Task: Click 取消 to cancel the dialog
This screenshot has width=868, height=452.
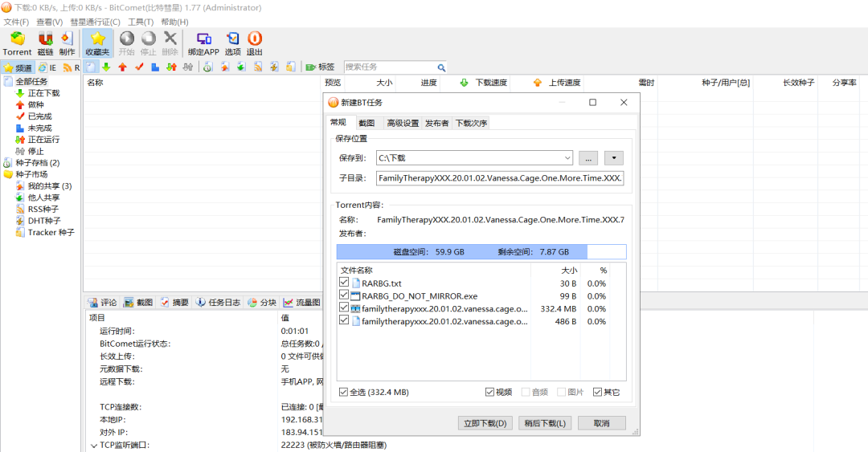Action: tap(602, 423)
